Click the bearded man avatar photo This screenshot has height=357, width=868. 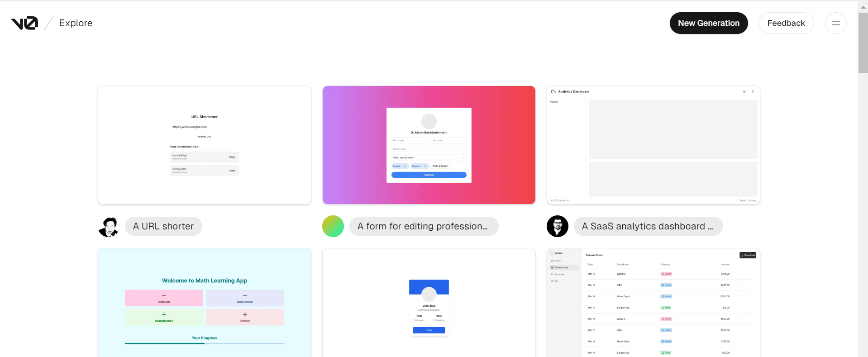pos(558,226)
